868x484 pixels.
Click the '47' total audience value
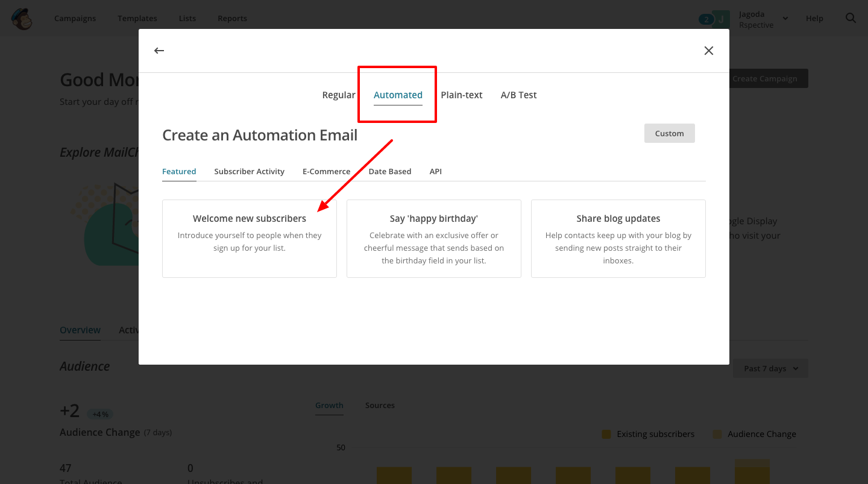tap(66, 468)
